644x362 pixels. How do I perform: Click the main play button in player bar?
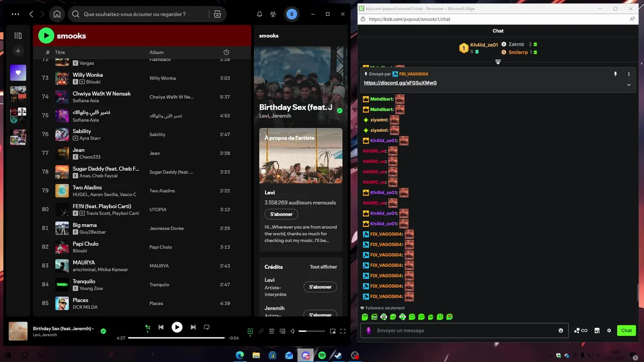[x=177, y=327]
